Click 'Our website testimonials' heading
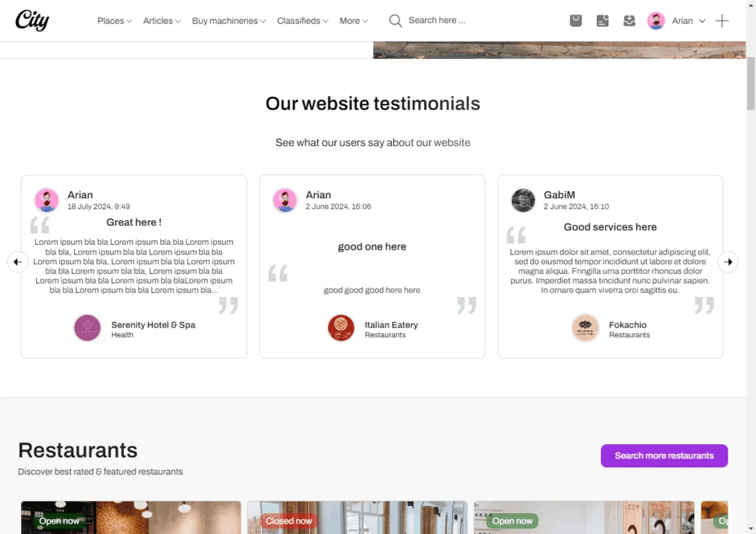 (373, 104)
